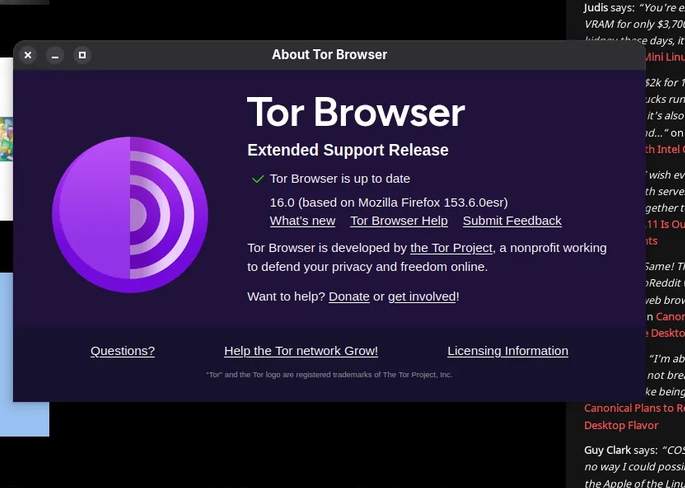The width and height of the screenshot is (685, 488).
Task: Open Canonical Plans article link in background page
Action: click(634, 408)
